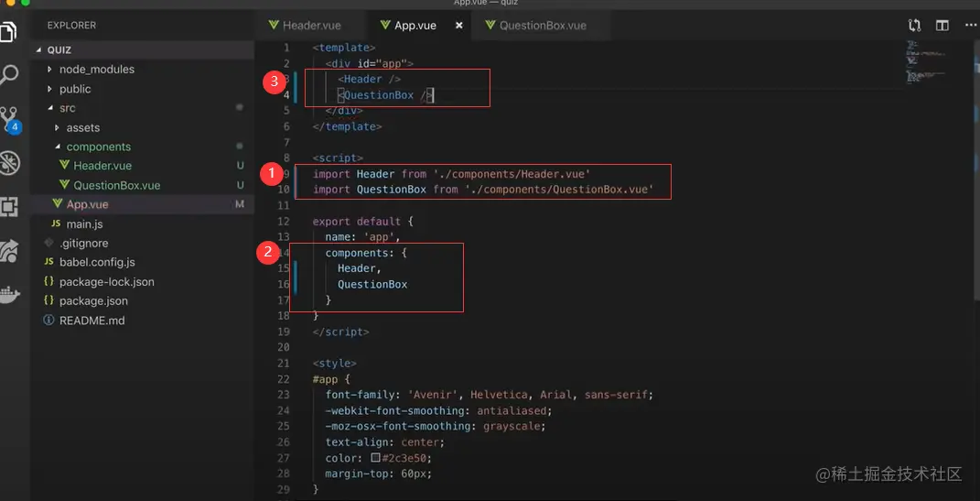Viewport: 980px width, 501px height.
Task: Click the './components/Header.vue' import path
Action: click(x=512, y=174)
